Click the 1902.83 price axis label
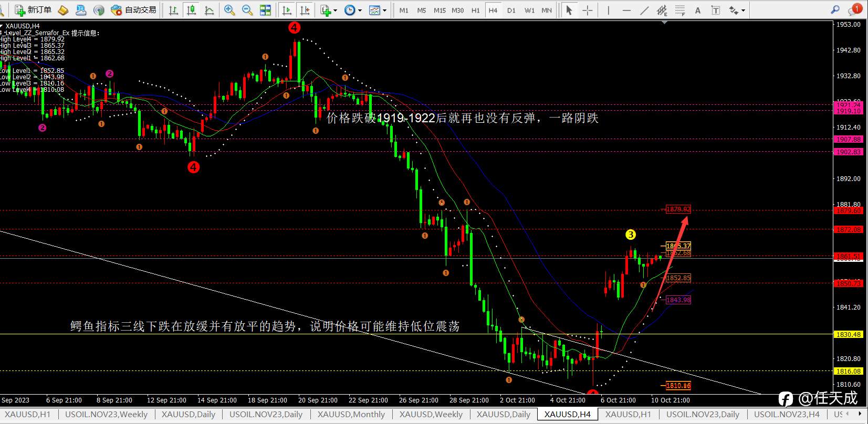The image size is (868, 424). (849, 152)
